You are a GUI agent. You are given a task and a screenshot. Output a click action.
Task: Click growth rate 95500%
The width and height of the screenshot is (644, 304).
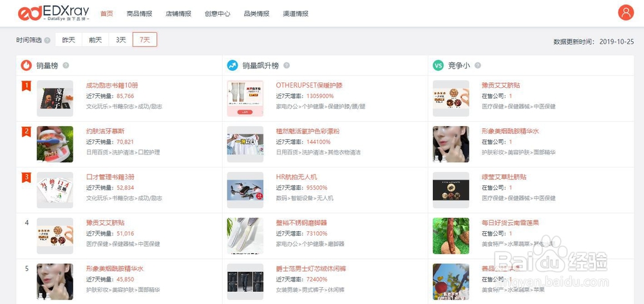tap(317, 187)
